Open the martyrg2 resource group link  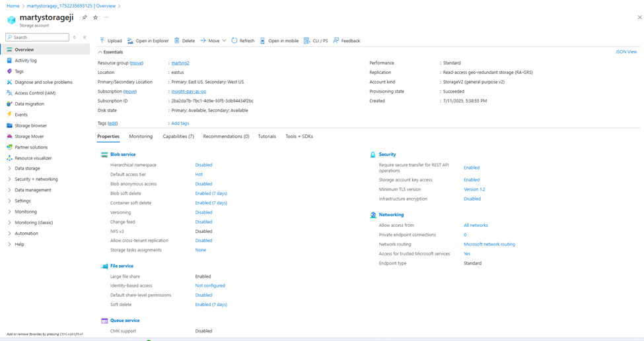tap(180, 63)
